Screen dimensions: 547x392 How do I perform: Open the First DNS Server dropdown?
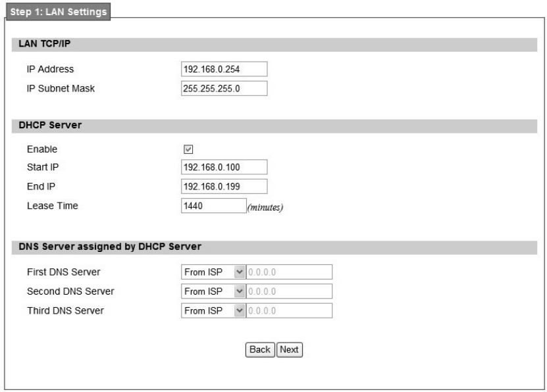click(x=213, y=272)
